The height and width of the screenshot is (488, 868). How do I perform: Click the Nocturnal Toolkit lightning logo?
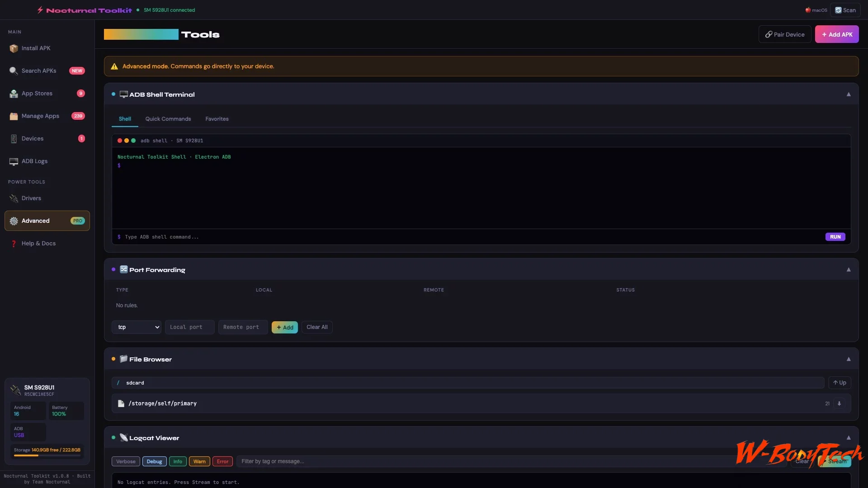(x=40, y=10)
